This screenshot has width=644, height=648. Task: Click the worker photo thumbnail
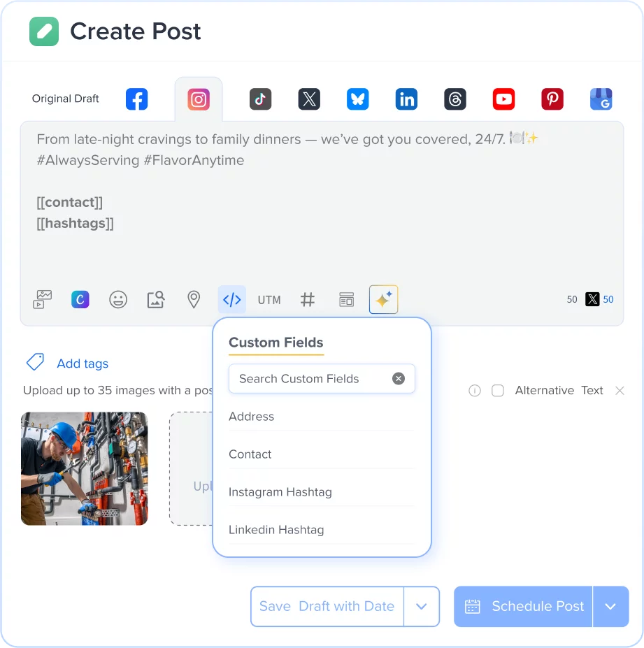tap(84, 468)
